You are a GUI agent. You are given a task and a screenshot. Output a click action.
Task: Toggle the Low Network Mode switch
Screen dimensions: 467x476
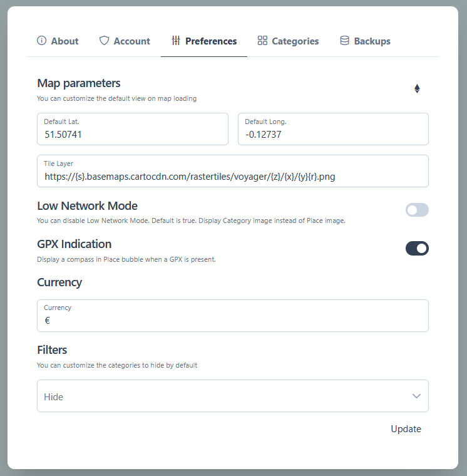pos(417,210)
